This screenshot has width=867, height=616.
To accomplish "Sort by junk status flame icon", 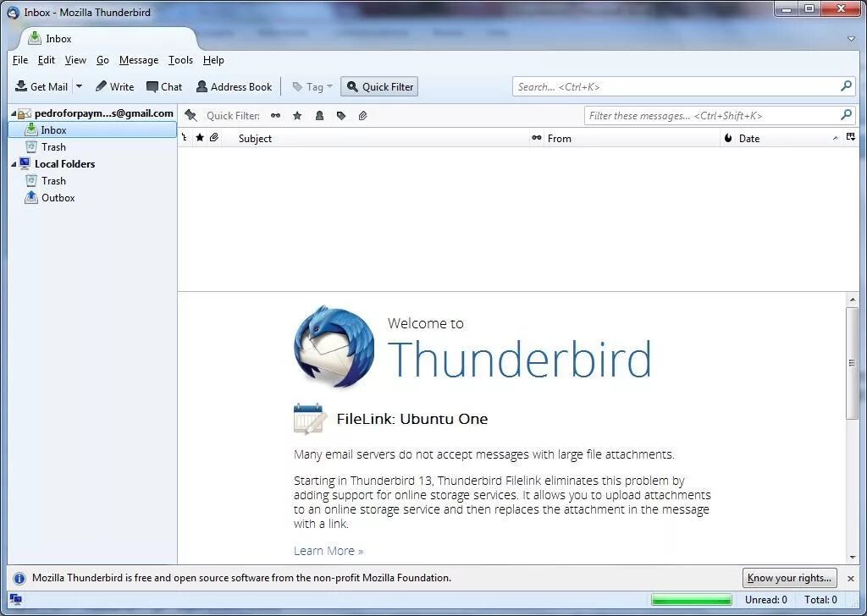I will [x=728, y=138].
